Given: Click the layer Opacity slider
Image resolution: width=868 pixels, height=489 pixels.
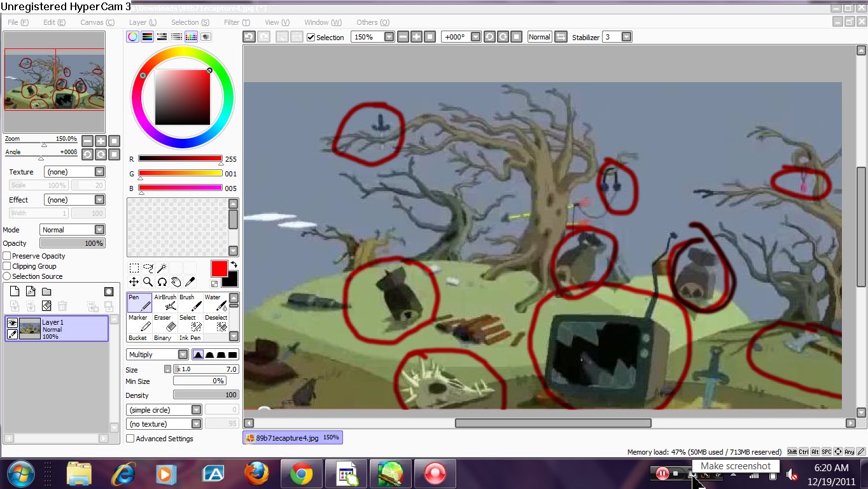Looking at the screenshot, I should point(72,243).
